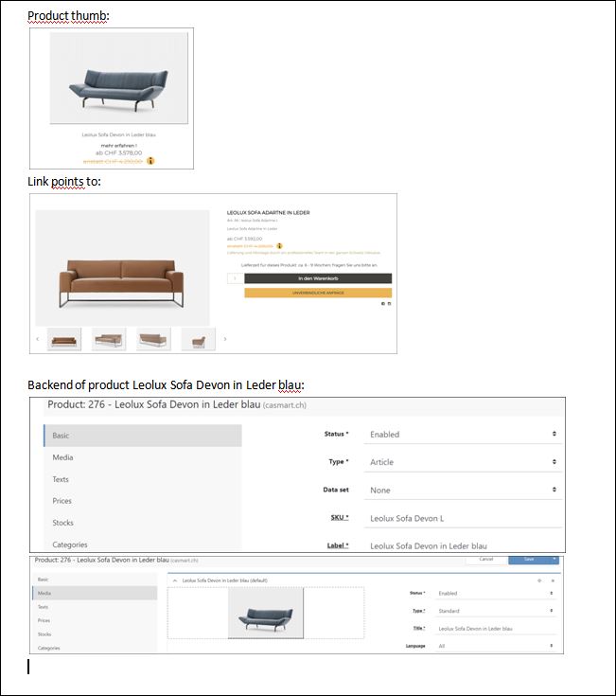
Task: Click the second small social icon under the yellow button
Action: tap(390, 304)
